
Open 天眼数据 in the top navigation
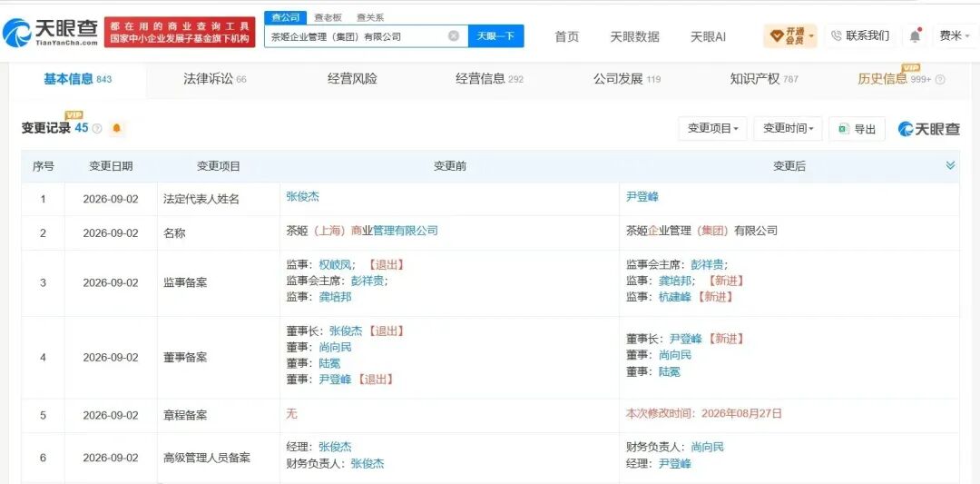click(634, 36)
